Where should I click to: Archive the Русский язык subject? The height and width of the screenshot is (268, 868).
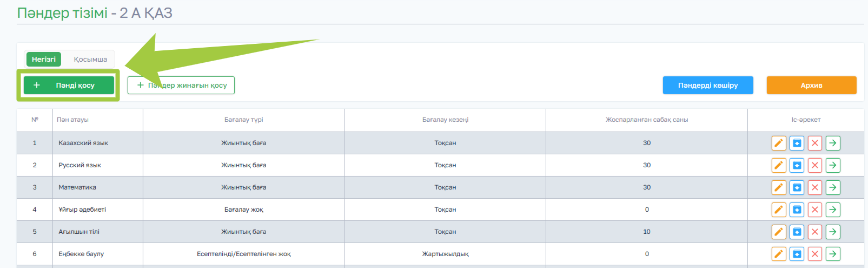point(797,165)
